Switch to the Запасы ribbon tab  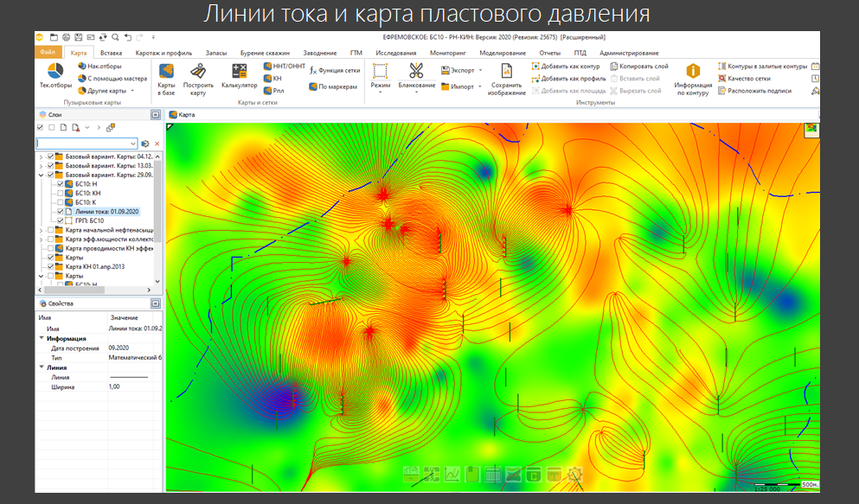[216, 53]
